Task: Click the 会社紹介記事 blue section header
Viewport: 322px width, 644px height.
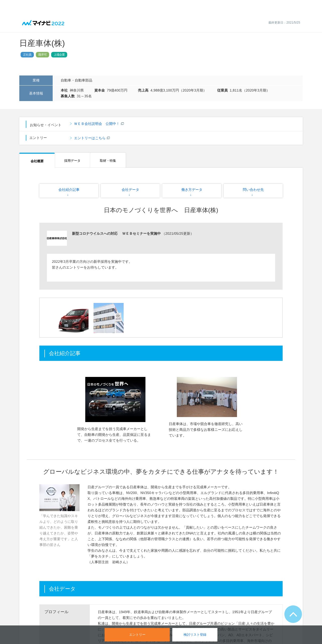Action: point(161,353)
